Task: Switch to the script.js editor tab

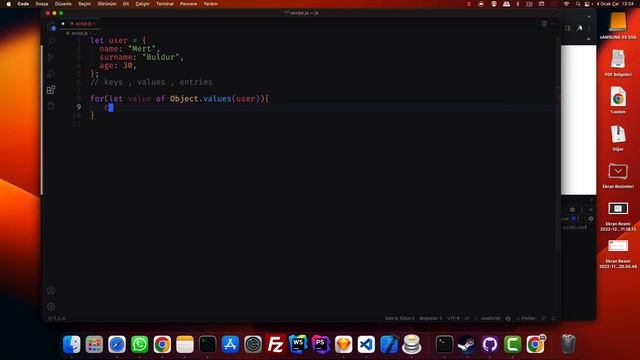Action: pos(80,24)
